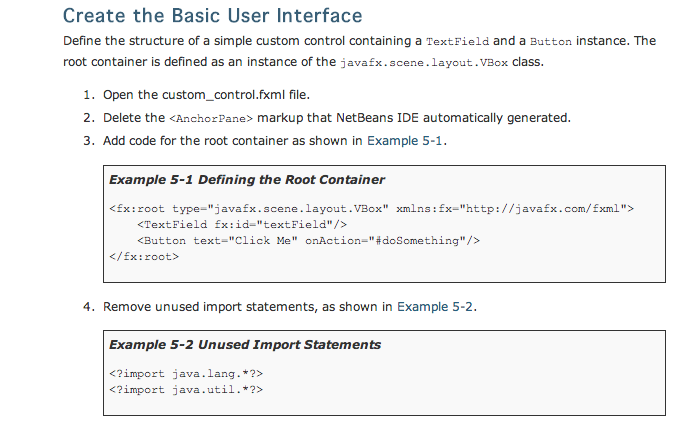Open the Example 5-1 link
This screenshot has width=684, height=432.
click(x=405, y=140)
